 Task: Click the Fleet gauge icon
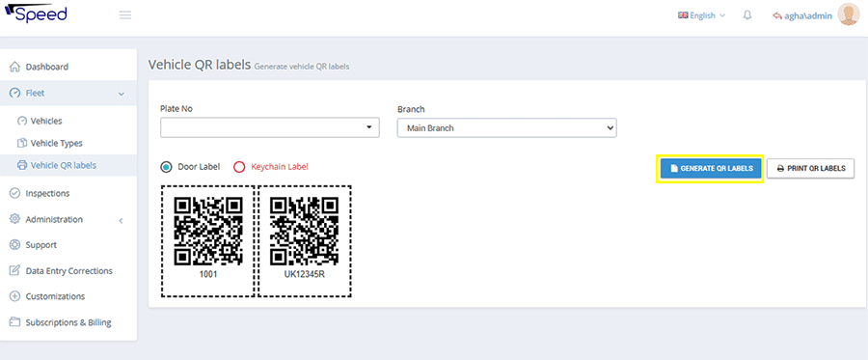click(x=14, y=93)
